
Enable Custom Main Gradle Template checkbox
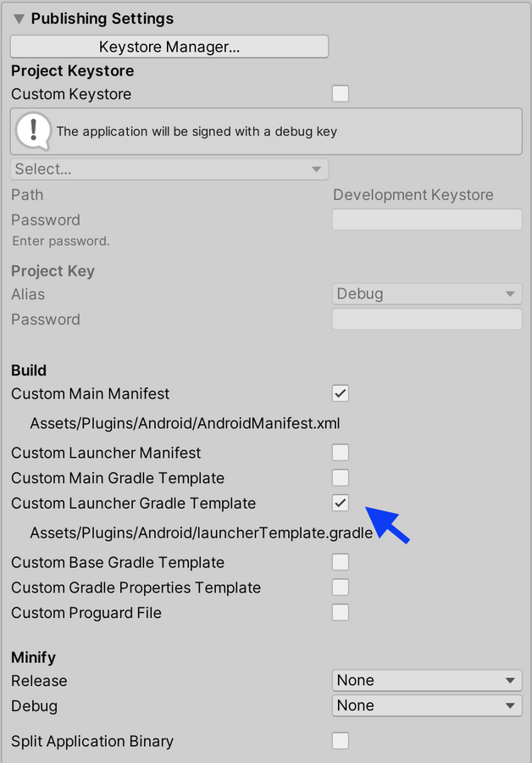click(x=341, y=478)
